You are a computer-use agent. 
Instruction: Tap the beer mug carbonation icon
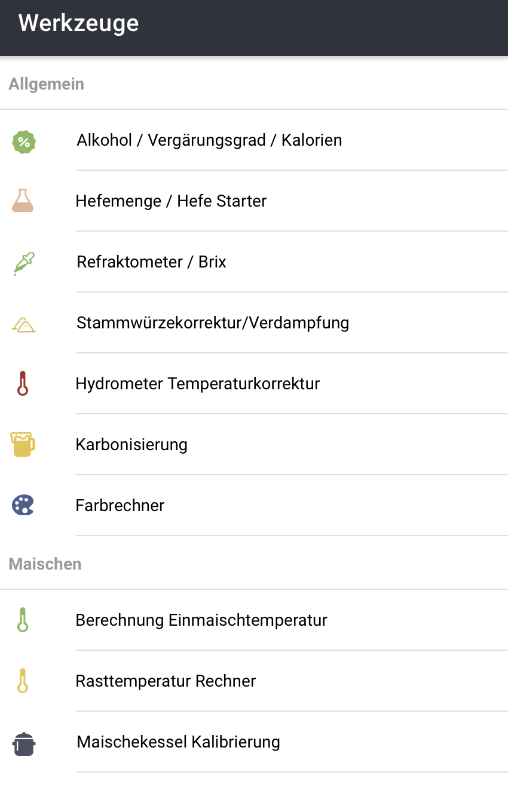click(23, 444)
